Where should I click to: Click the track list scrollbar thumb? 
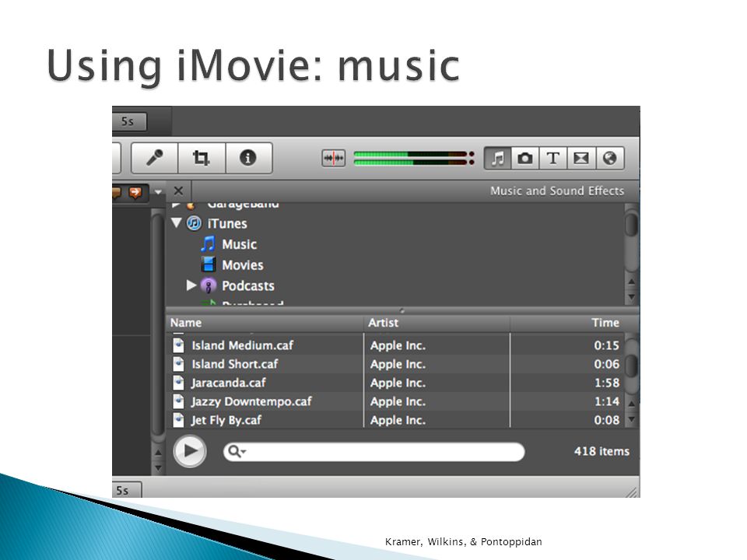(631, 365)
